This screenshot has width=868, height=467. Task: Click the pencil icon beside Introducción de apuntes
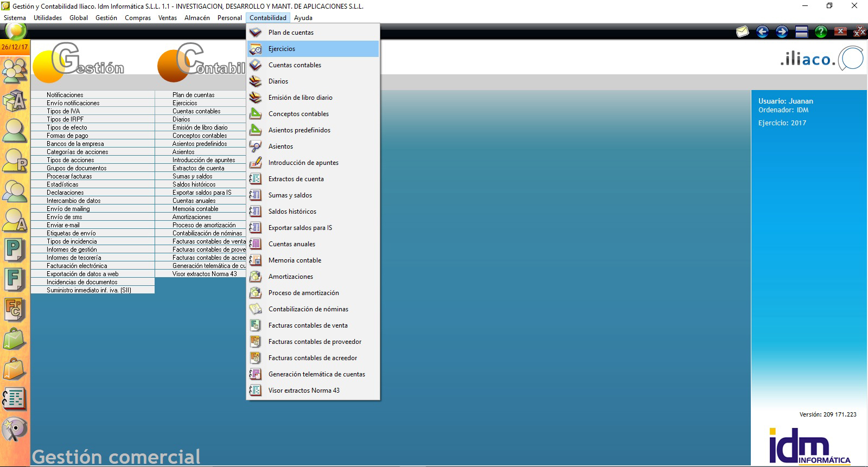point(256,163)
